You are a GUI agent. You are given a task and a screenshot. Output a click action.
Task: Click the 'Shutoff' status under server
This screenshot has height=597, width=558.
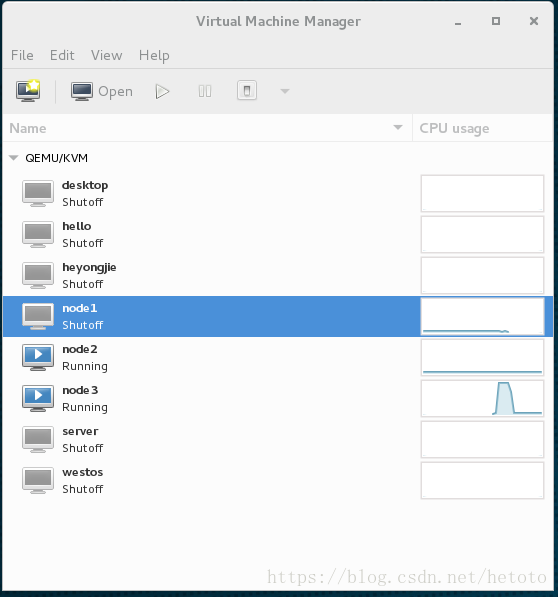pos(83,448)
